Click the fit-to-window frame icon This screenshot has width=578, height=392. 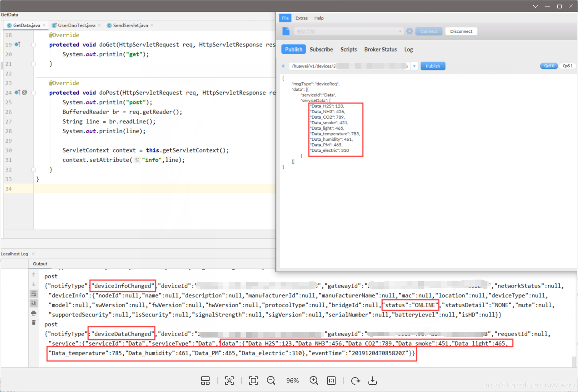[253, 381]
